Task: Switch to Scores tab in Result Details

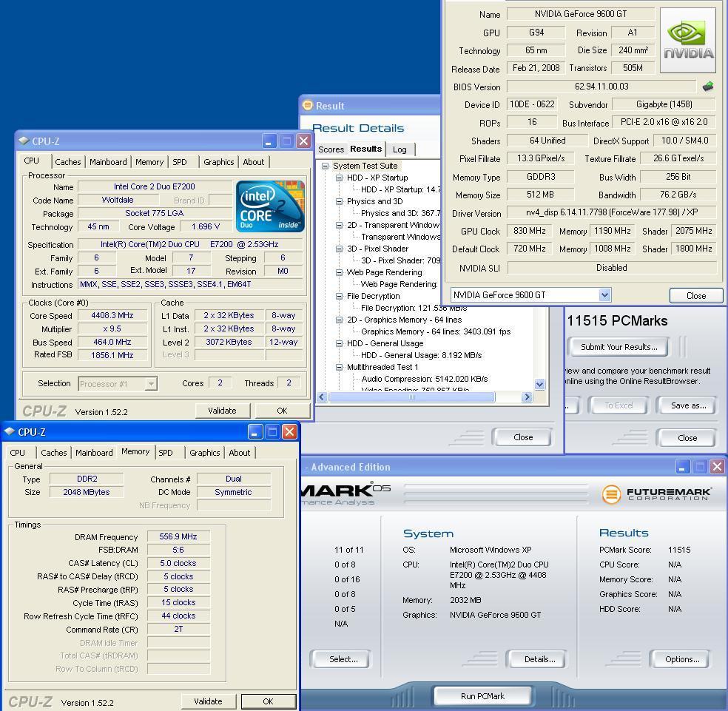Action: (x=331, y=149)
